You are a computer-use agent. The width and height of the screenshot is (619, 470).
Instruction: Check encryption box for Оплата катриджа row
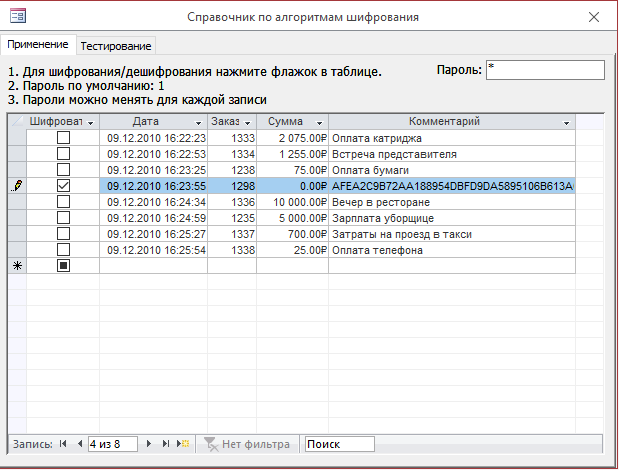63,138
